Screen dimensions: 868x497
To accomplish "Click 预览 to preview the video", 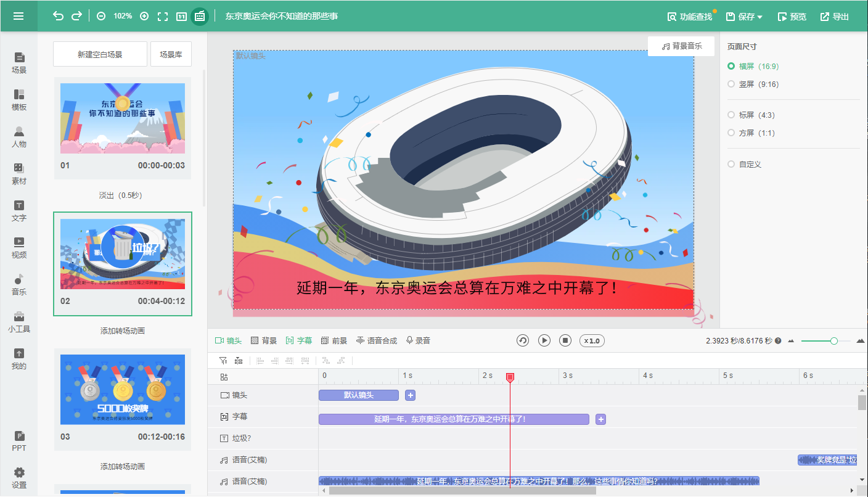I will pos(792,17).
